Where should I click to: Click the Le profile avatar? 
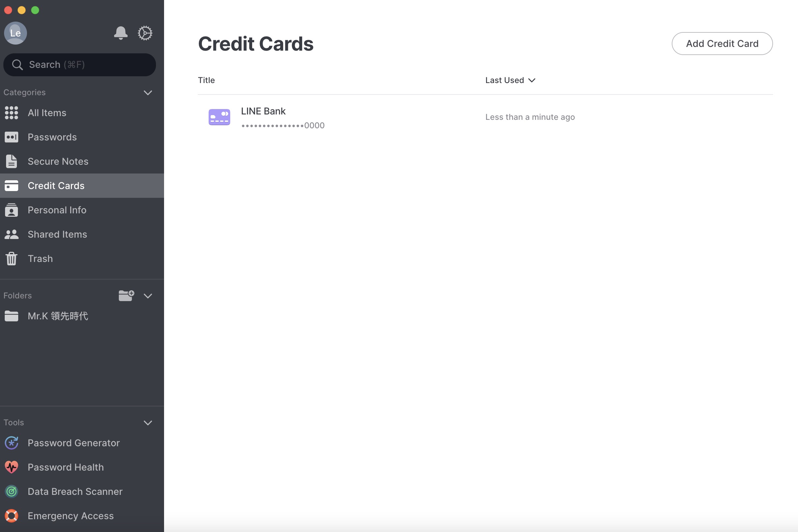pos(15,33)
